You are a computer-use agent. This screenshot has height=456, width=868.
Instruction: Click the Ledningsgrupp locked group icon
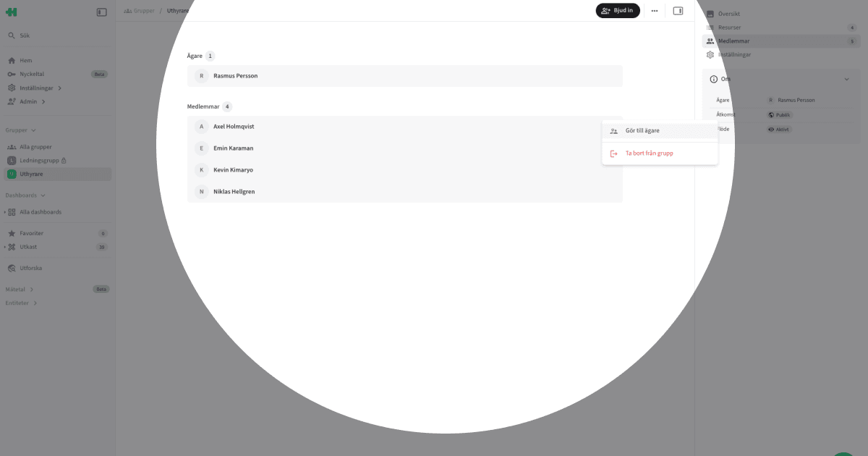(10, 160)
